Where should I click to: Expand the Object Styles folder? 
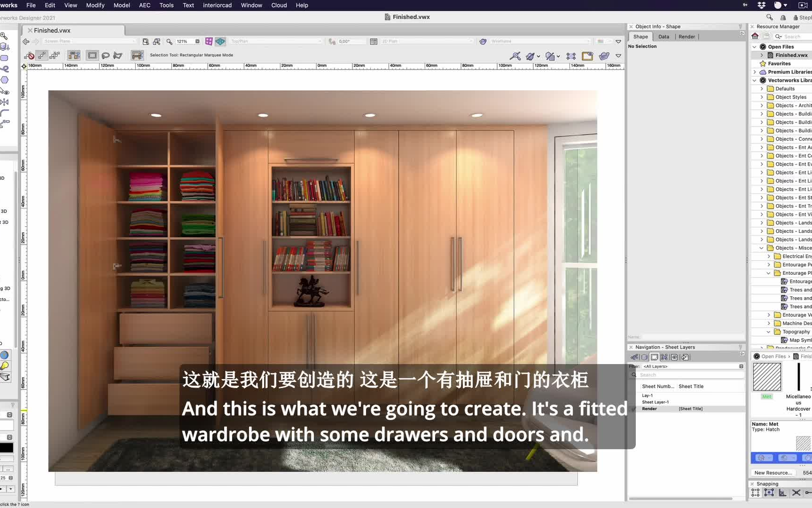762,97
